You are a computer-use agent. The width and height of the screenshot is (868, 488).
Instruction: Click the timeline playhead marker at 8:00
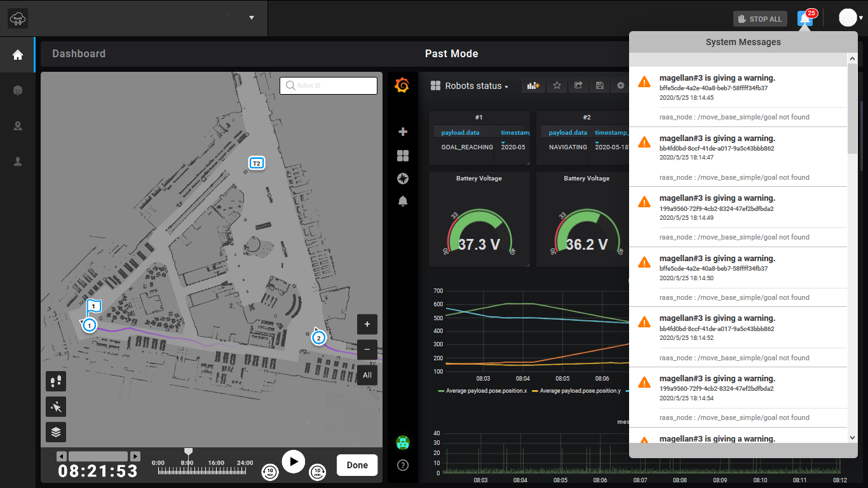[188, 452]
